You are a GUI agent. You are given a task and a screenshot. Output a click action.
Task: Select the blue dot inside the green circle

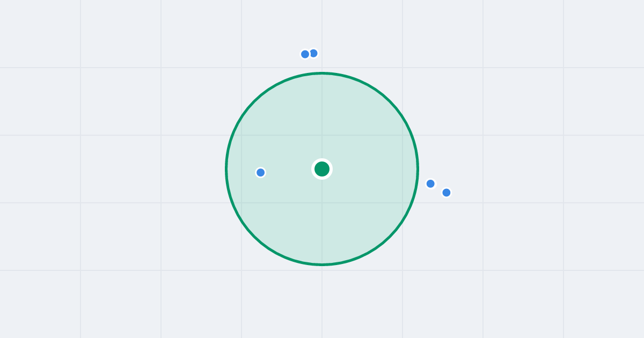click(x=261, y=172)
